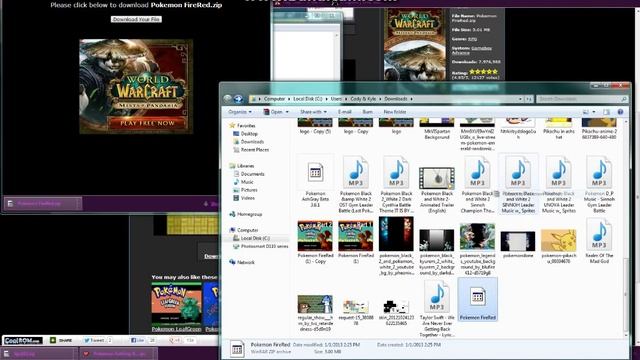Click the World of Warcraft Play Free Now ad
This screenshot has width=640, height=360.
pyautogui.click(x=136, y=87)
